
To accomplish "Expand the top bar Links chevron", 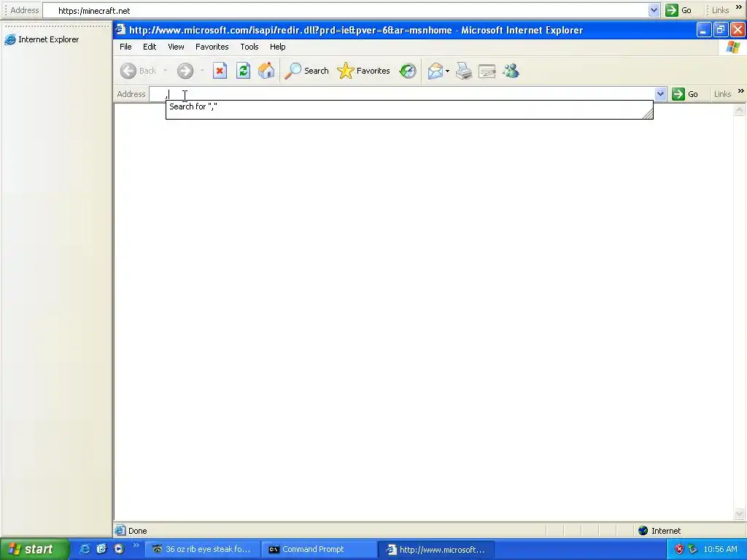I will click(739, 7).
